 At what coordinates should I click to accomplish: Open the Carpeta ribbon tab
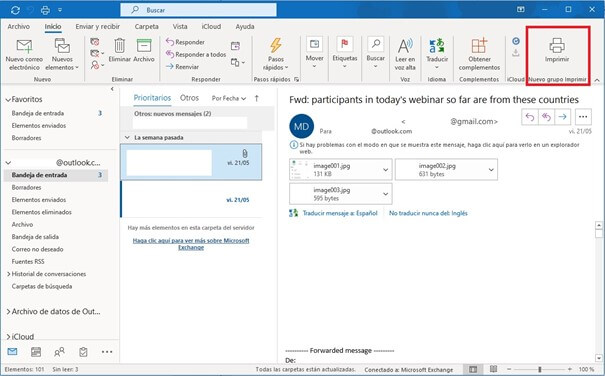click(x=146, y=27)
